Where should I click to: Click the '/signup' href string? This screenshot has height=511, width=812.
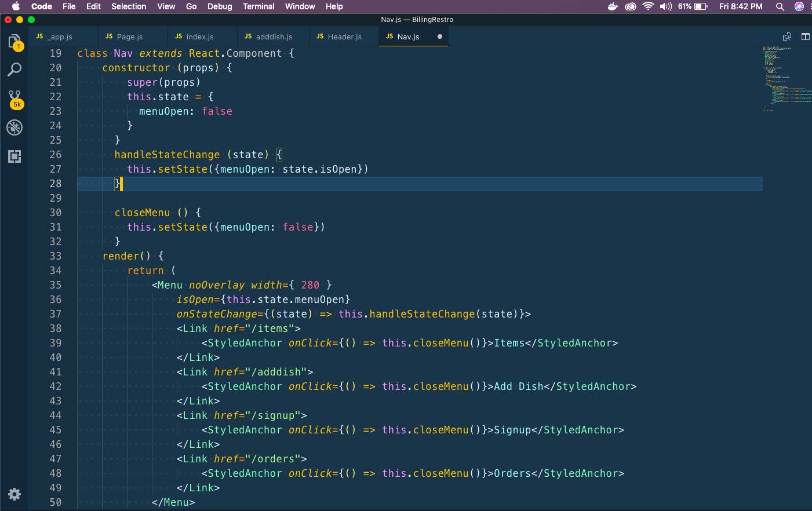click(273, 415)
